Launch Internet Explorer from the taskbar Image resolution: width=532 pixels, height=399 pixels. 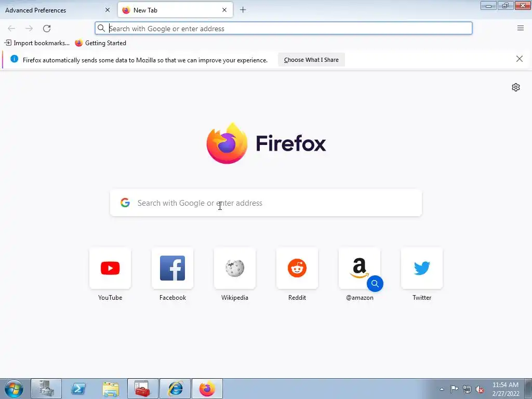175,389
